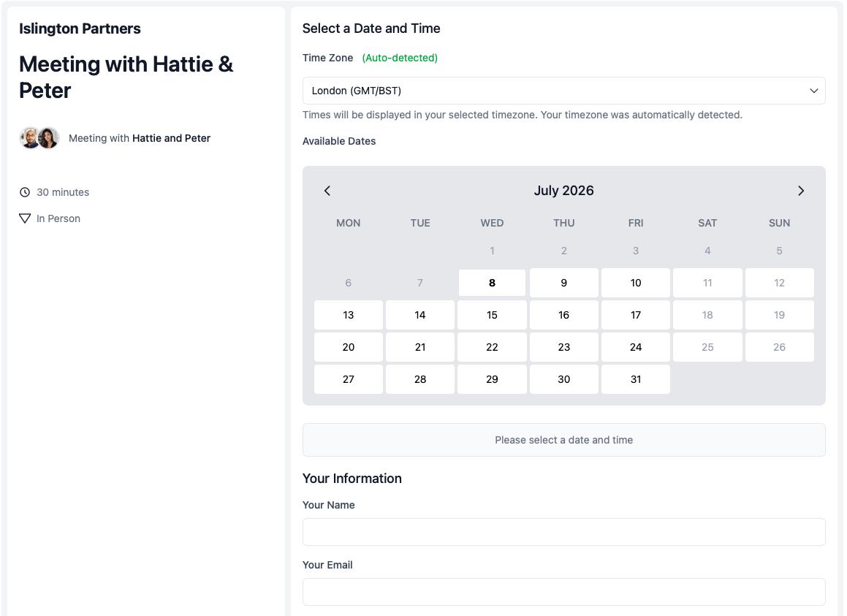
Task: Click the SUN column header
Action: pos(780,223)
